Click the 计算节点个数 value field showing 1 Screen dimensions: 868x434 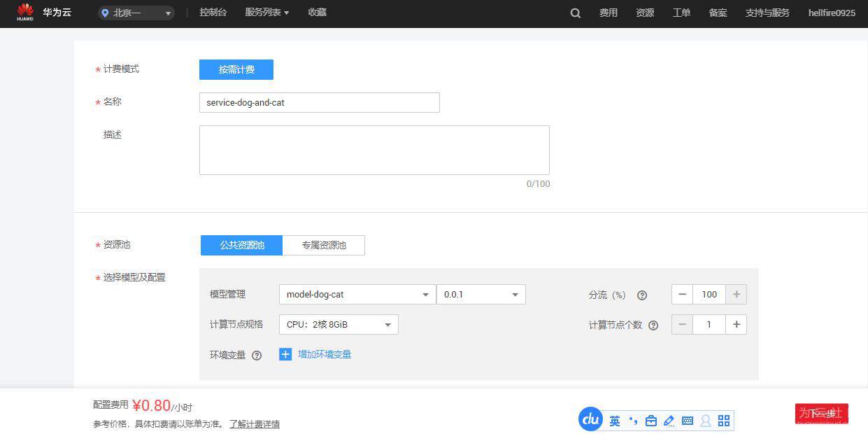709,325
